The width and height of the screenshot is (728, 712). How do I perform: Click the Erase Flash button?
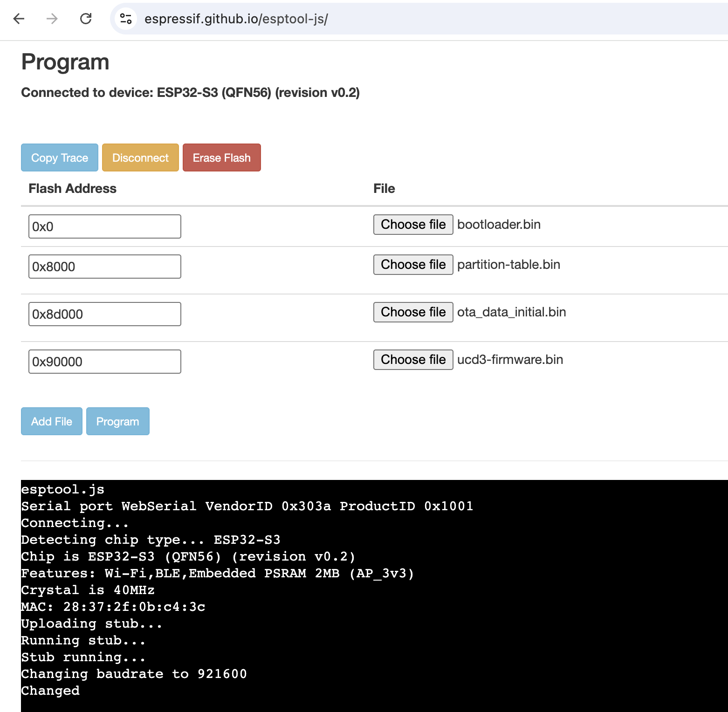click(x=221, y=157)
